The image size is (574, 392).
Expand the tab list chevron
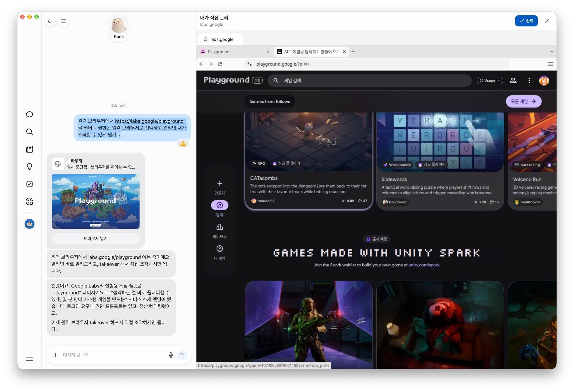coord(552,52)
